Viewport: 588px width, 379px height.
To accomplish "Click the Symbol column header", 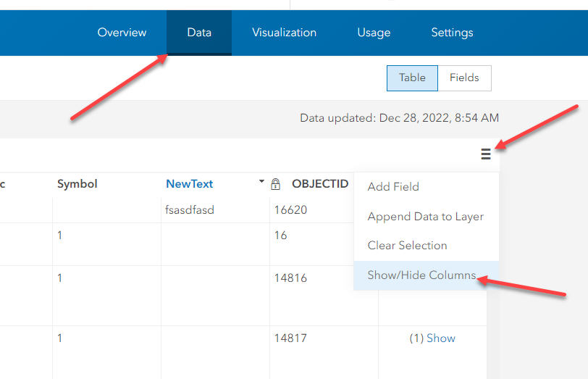I will pos(77,184).
